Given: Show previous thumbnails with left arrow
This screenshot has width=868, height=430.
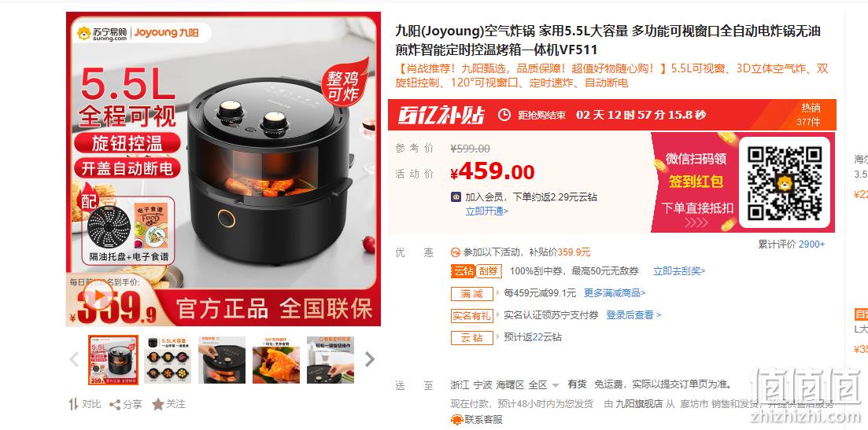Looking at the screenshot, I should [x=74, y=360].
